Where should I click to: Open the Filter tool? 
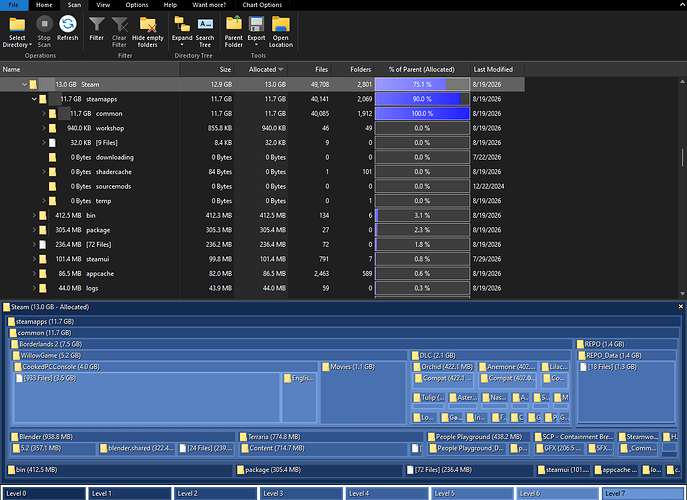pos(96,29)
